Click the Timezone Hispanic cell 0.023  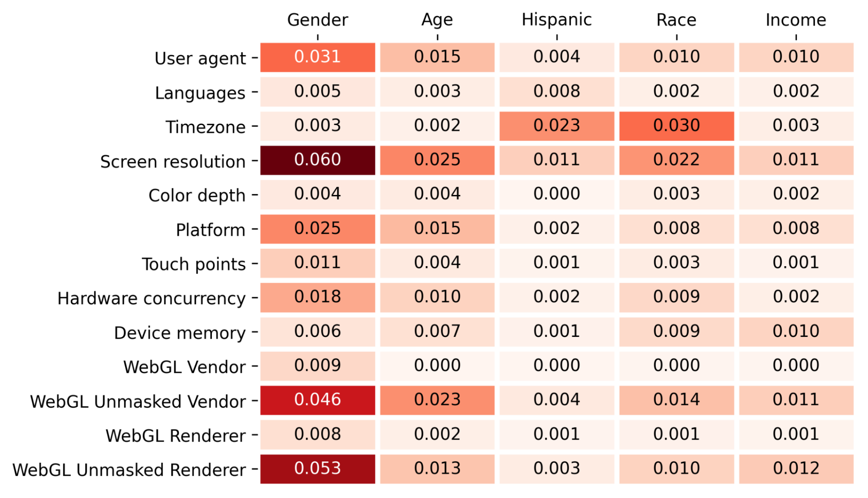(x=557, y=126)
